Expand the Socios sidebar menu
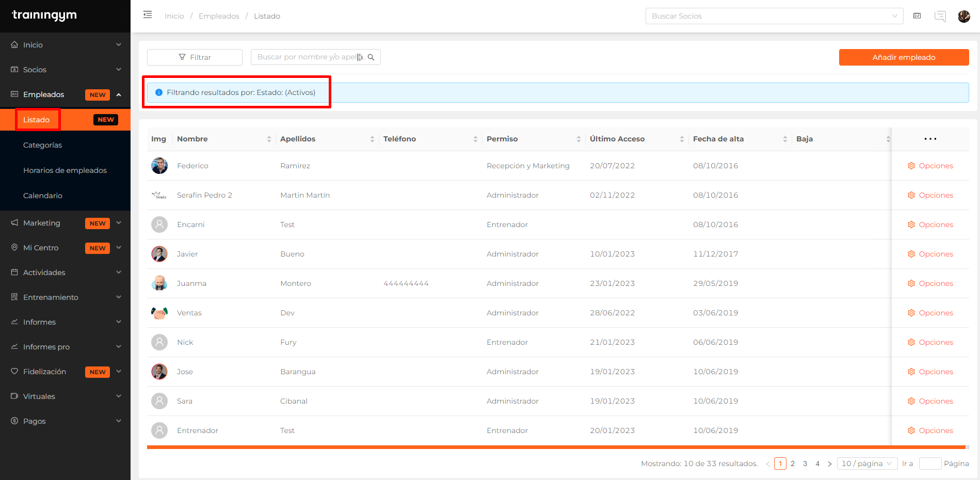This screenshot has width=980, height=480. click(x=119, y=70)
